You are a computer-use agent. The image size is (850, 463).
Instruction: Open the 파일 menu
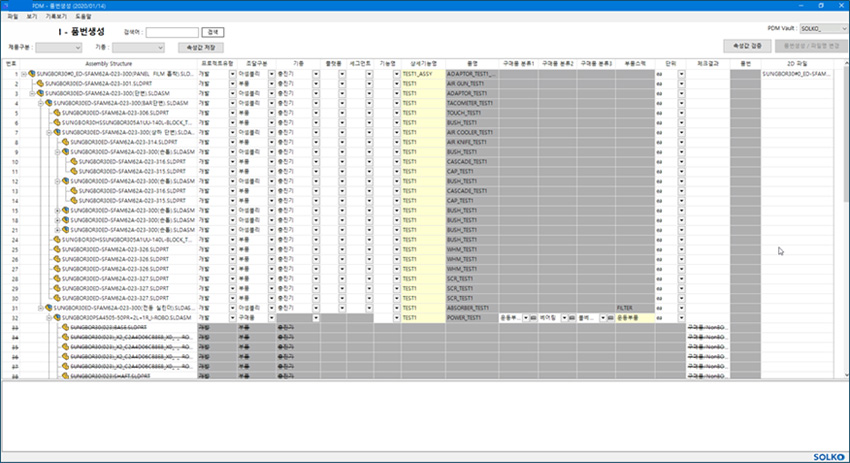point(12,17)
